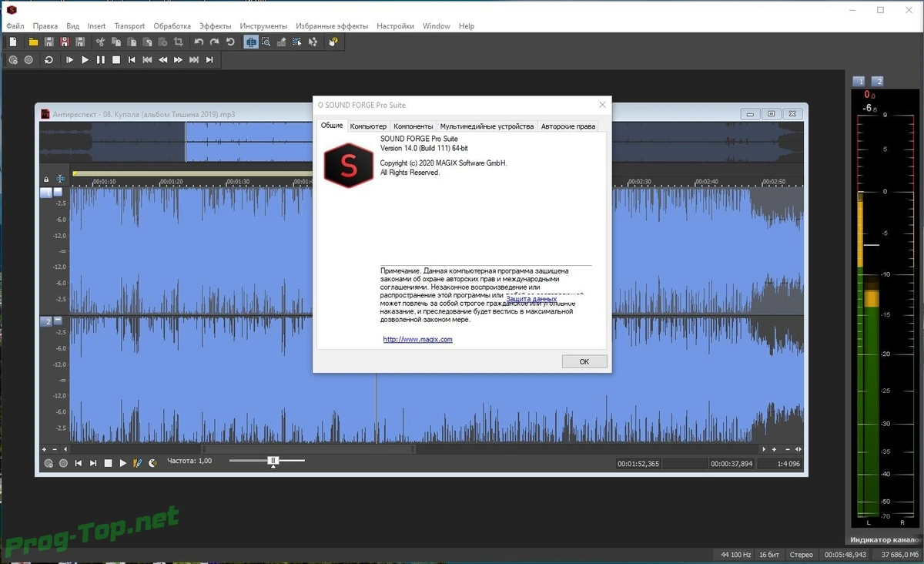Open the Авторские права tab
Screen dimensions: 924x564
(x=568, y=126)
